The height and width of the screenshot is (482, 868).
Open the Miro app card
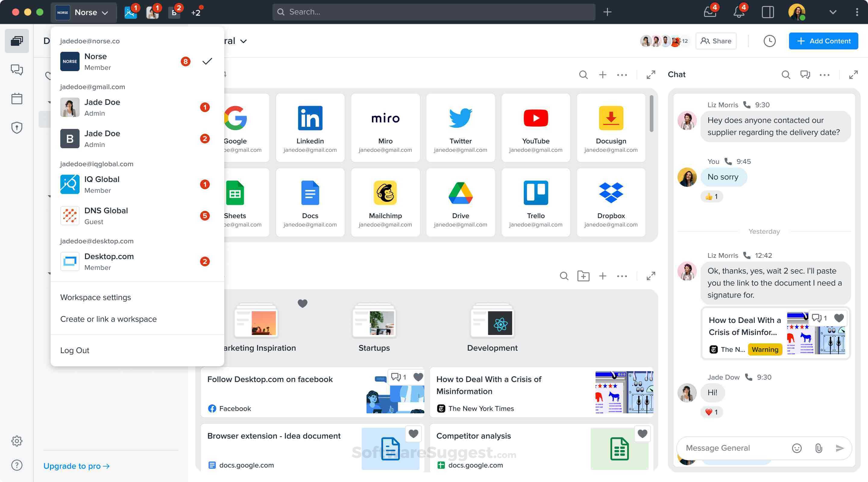click(385, 127)
